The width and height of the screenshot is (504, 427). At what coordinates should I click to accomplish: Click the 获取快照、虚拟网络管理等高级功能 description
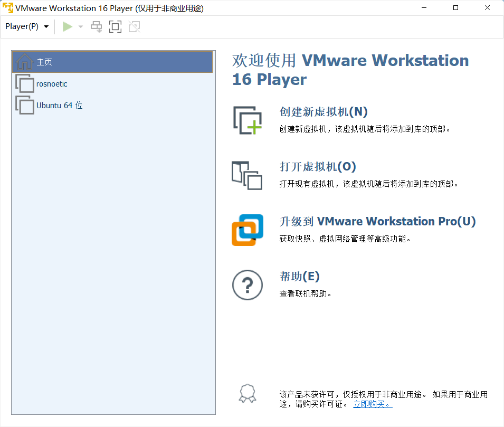[345, 239]
